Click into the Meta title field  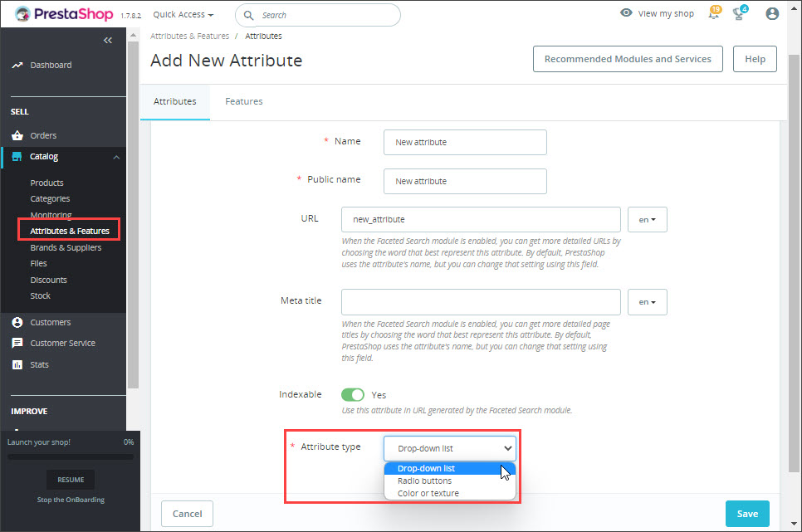481,302
